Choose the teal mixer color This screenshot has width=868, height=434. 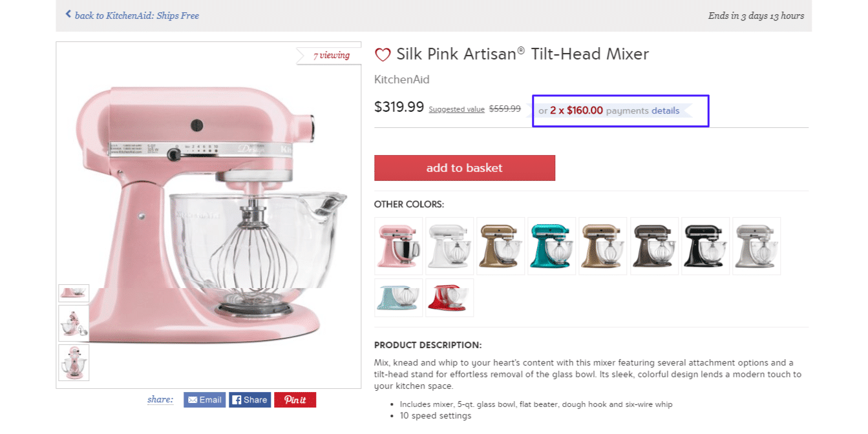point(551,245)
